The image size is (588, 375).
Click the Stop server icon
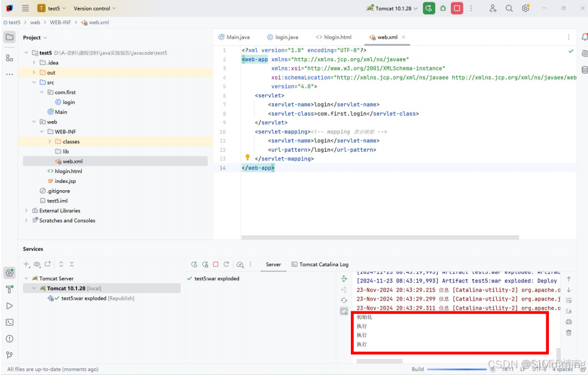tap(217, 264)
